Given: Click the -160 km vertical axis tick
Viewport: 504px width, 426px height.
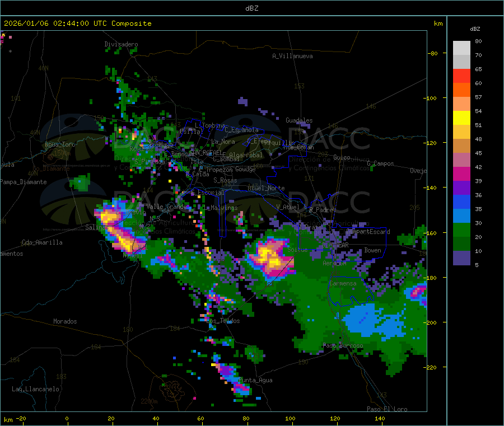Looking at the screenshot, I should (431, 233).
